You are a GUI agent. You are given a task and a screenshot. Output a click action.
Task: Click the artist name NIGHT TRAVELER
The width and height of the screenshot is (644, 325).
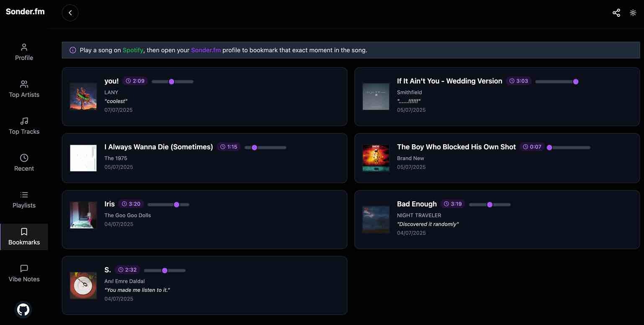[x=419, y=215]
